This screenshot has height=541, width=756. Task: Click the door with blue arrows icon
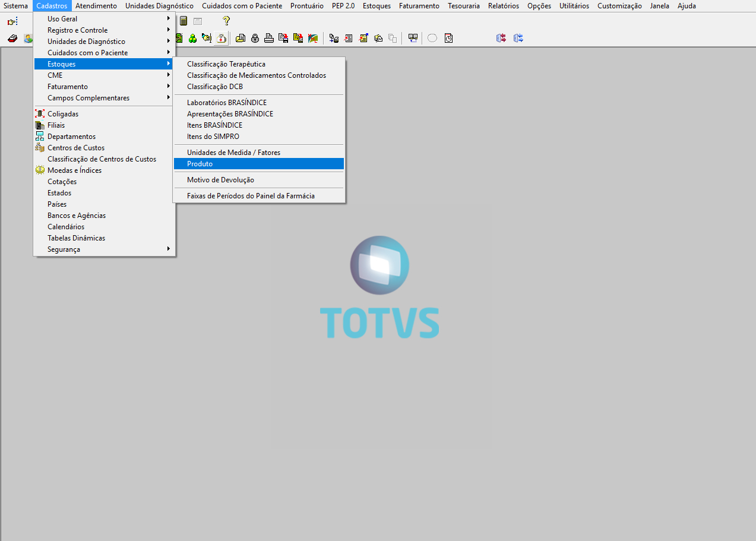pos(518,38)
